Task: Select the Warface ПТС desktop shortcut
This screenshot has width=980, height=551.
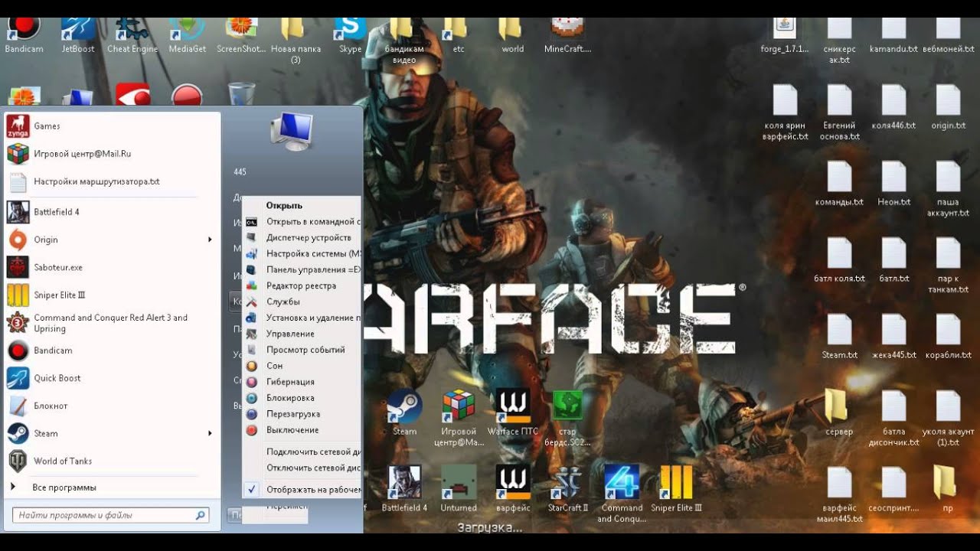Action: click(513, 412)
